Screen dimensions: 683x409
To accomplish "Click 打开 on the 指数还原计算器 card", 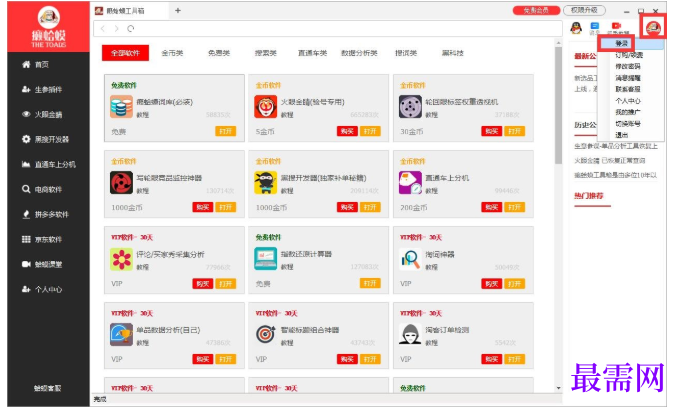I will click(370, 284).
